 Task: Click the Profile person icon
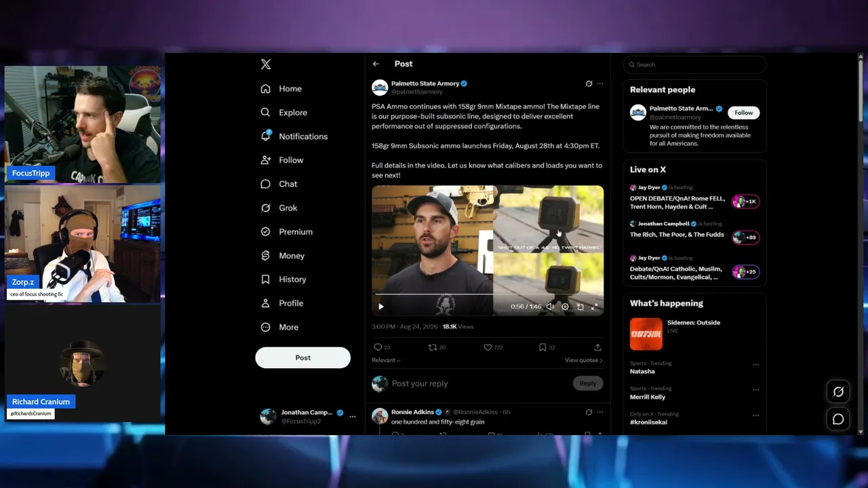point(266,303)
